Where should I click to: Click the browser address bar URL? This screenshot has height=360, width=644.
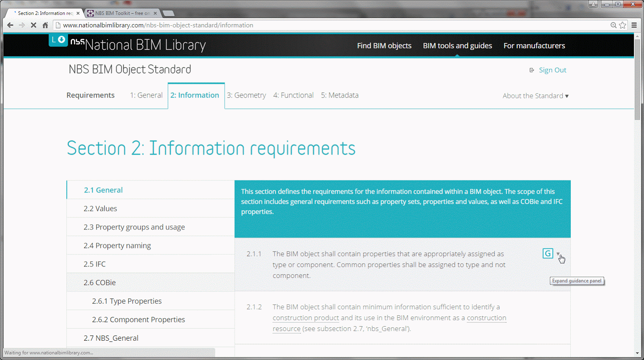158,25
